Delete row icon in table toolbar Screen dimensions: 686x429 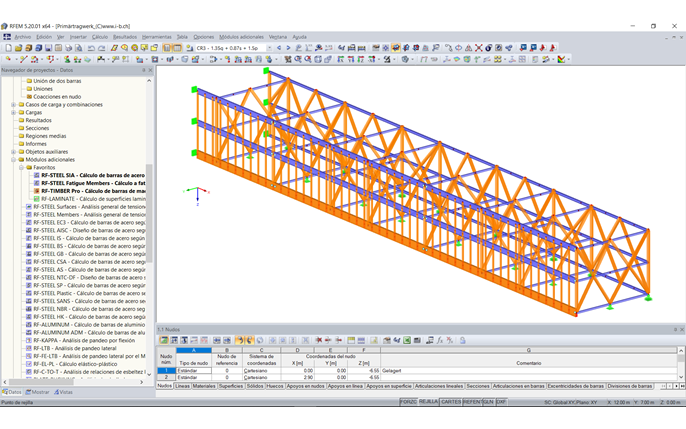[x=319, y=340]
